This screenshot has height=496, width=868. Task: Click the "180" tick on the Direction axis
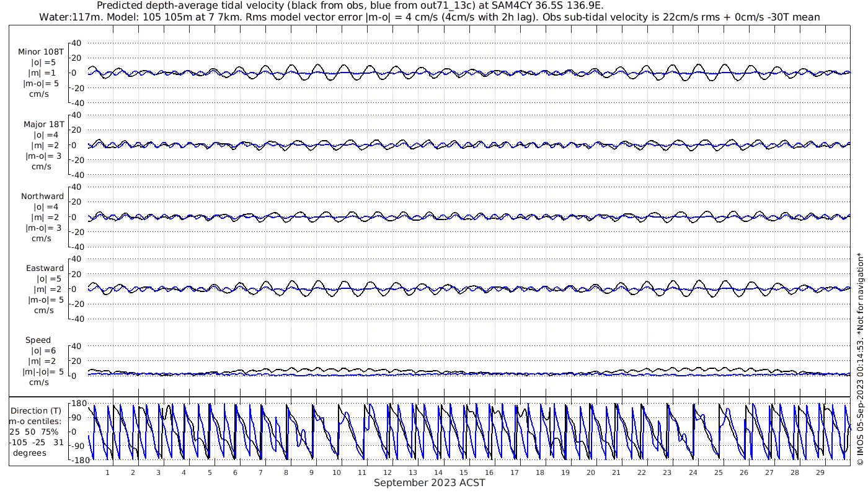(x=78, y=404)
